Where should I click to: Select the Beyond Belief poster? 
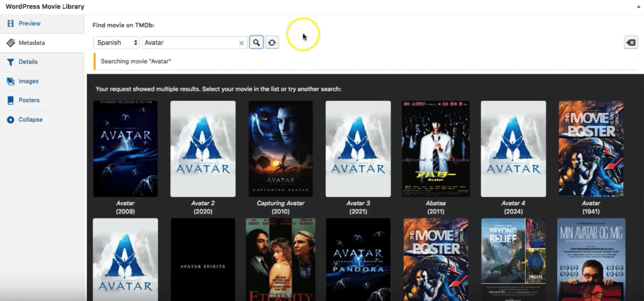tap(513, 259)
